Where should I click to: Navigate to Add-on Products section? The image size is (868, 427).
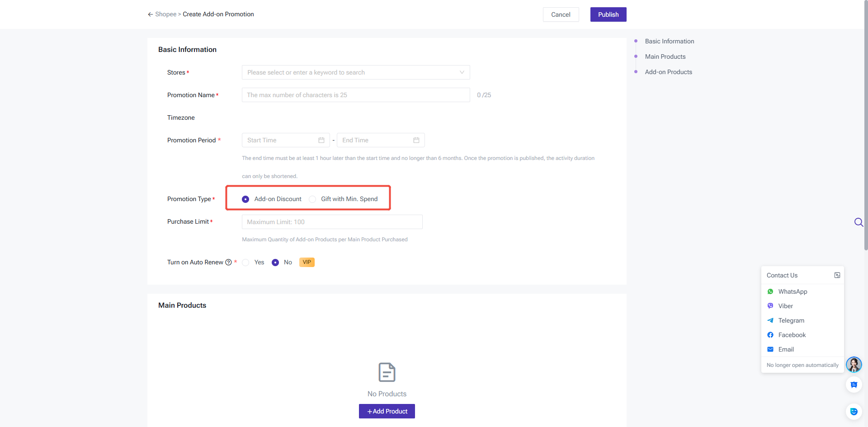(x=668, y=72)
